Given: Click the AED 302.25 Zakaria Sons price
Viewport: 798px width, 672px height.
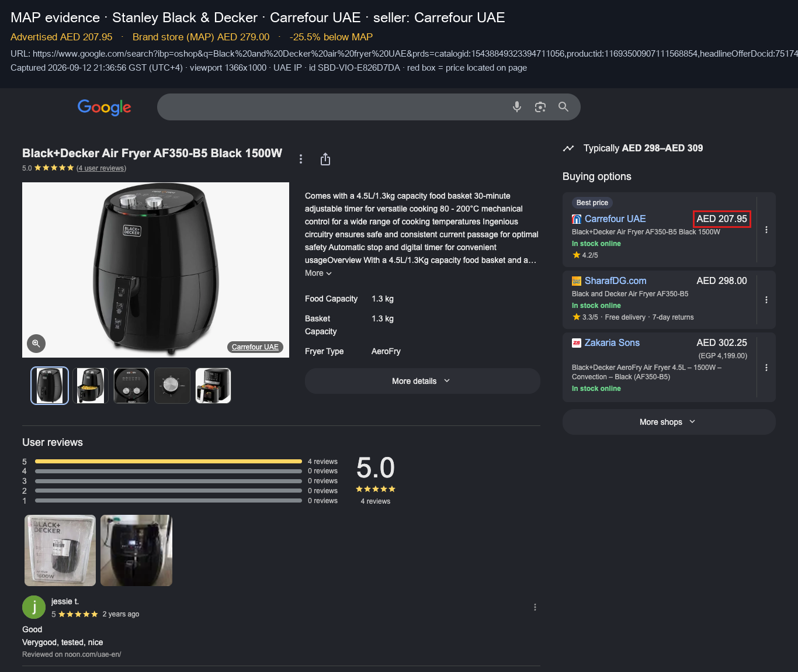Looking at the screenshot, I should click(721, 342).
